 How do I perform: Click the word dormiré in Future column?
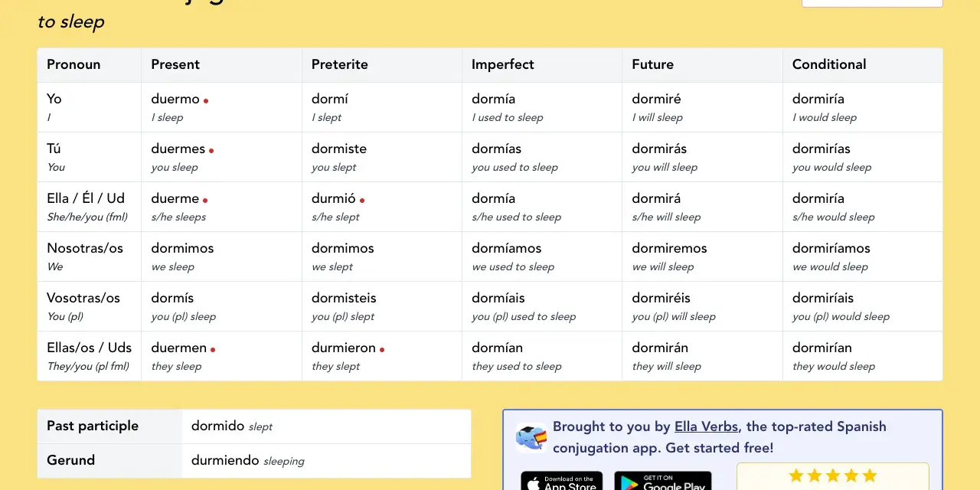[x=656, y=99]
